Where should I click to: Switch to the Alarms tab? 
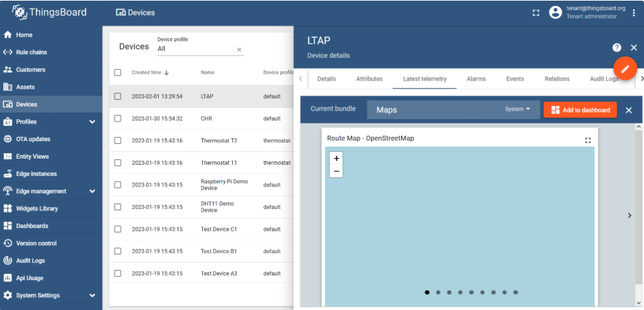476,79
